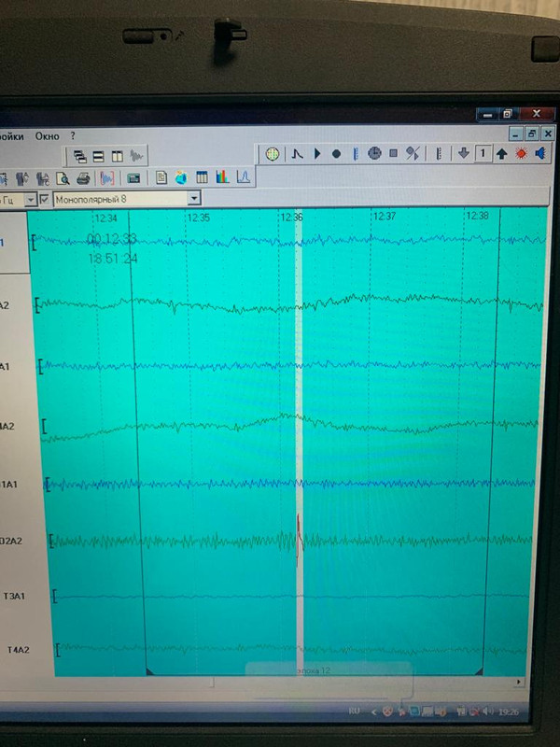
Task: Click the square stop button
Action: (x=393, y=153)
